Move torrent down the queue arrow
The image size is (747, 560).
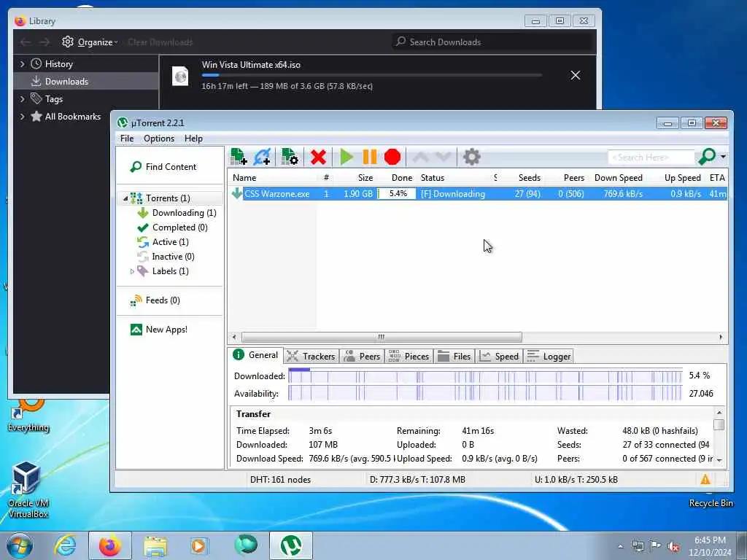tap(443, 157)
